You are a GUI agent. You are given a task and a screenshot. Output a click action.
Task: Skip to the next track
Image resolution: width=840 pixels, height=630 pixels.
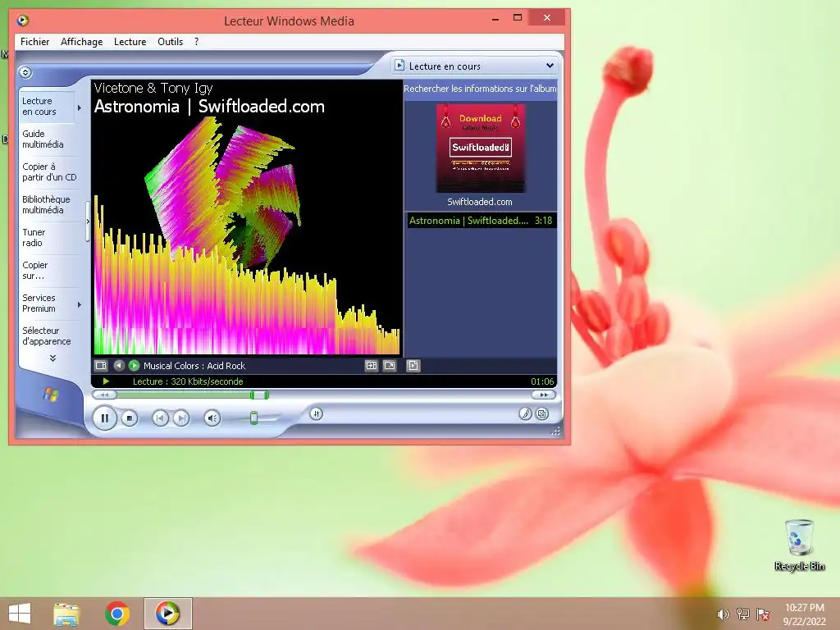[181, 418]
